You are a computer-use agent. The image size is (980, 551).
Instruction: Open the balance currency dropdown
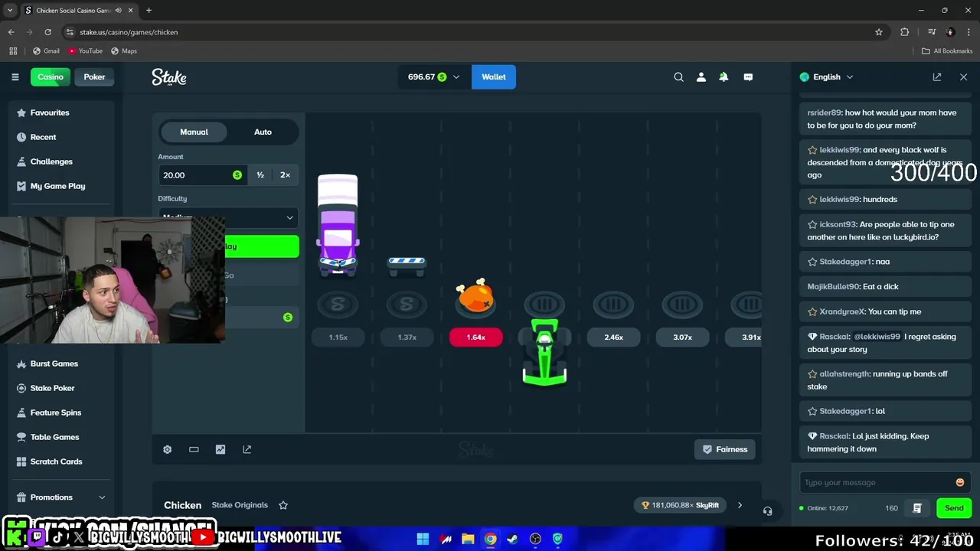point(433,77)
